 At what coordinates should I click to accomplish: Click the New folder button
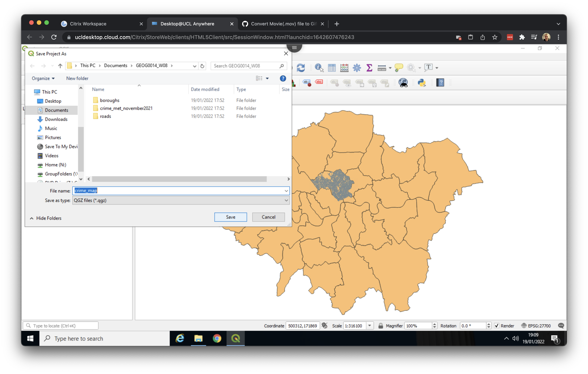77,78
